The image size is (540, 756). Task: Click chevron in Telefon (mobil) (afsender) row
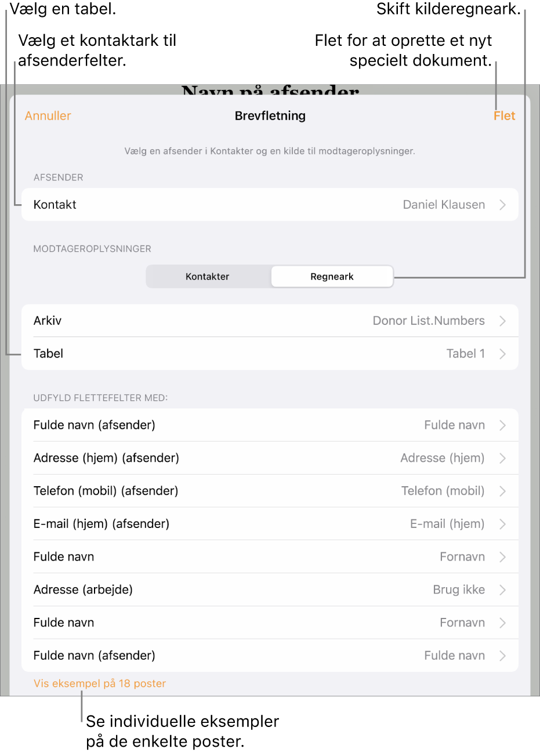point(502,491)
